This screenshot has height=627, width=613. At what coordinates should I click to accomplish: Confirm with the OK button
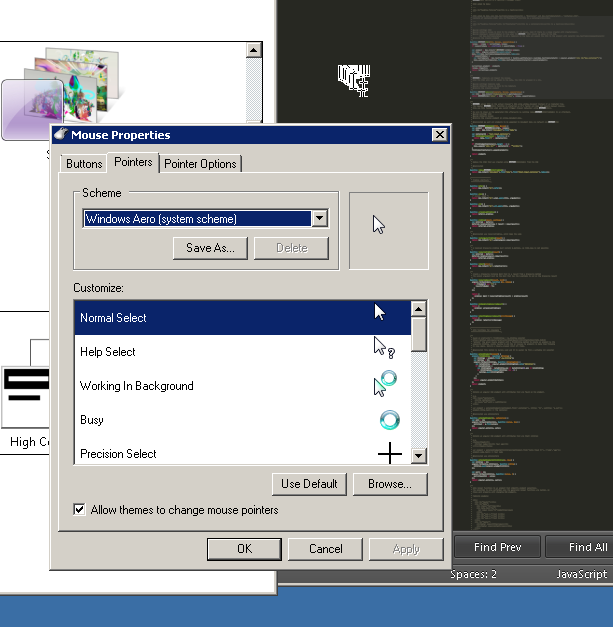(244, 549)
